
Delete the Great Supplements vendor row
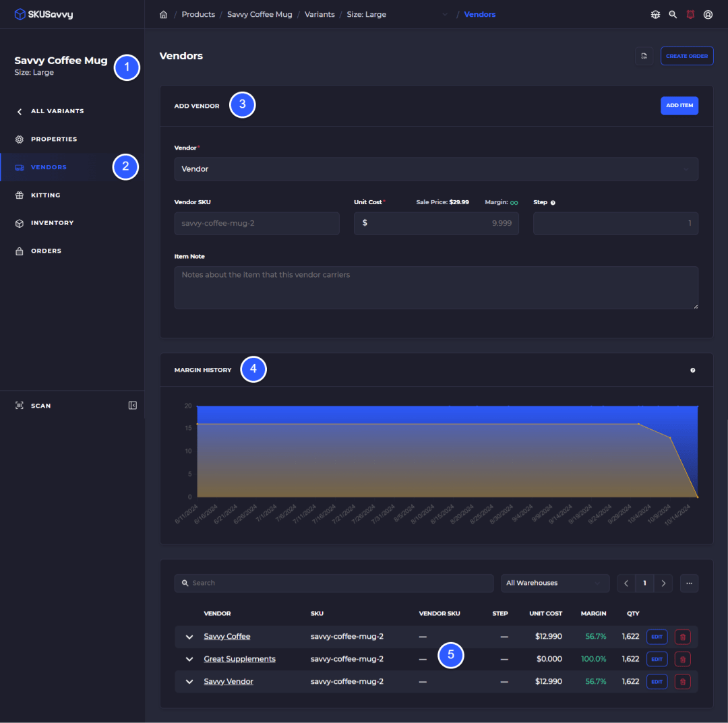click(682, 659)
